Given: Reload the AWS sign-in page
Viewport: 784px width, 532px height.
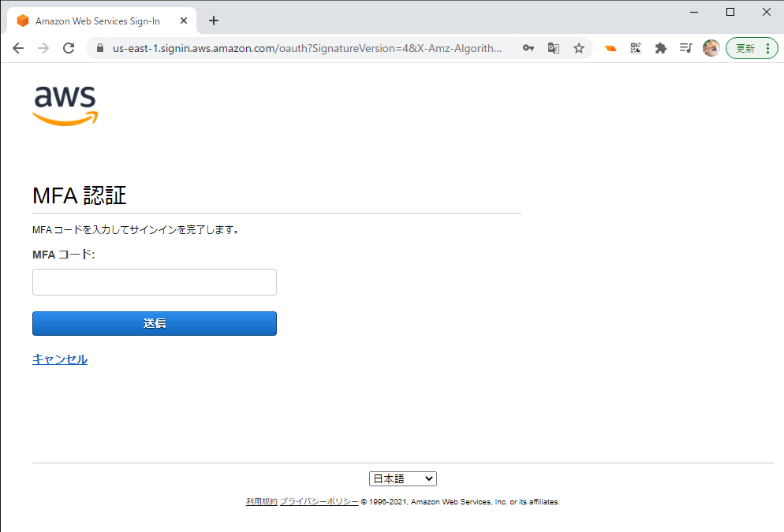Looking at the screenshot, I should [x=69, y=48].
